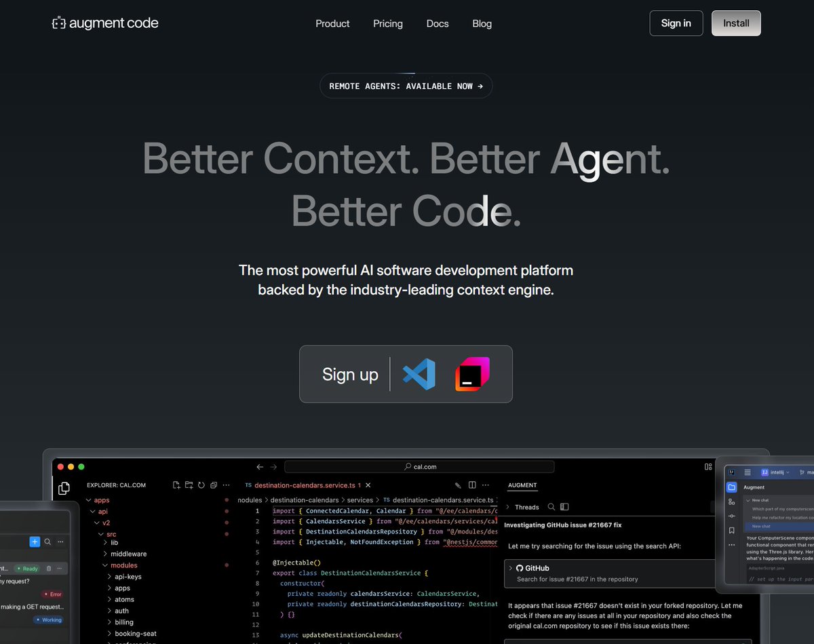Viewport: 814px width, 644px height.
Task: Open the IntelliJ Bookmarks icon
Action: click(731, 531)
